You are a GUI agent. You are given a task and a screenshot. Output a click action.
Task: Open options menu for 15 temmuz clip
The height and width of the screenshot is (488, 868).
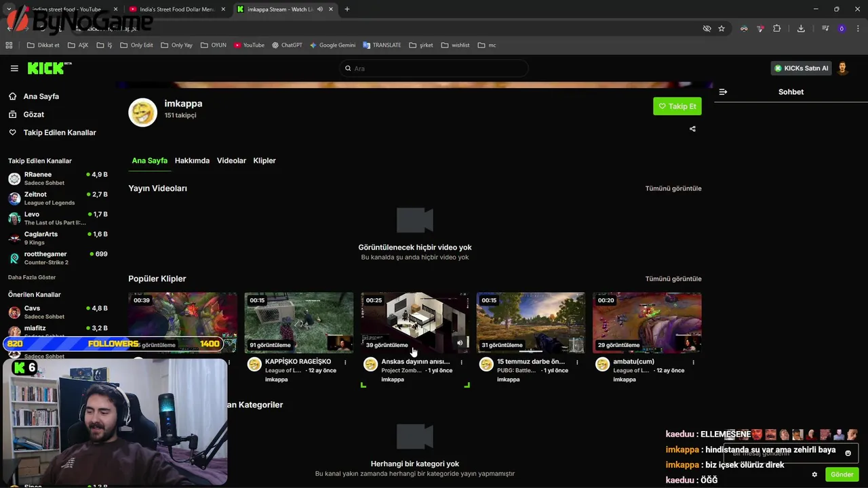pyautogui.click(x=577, y=363)
